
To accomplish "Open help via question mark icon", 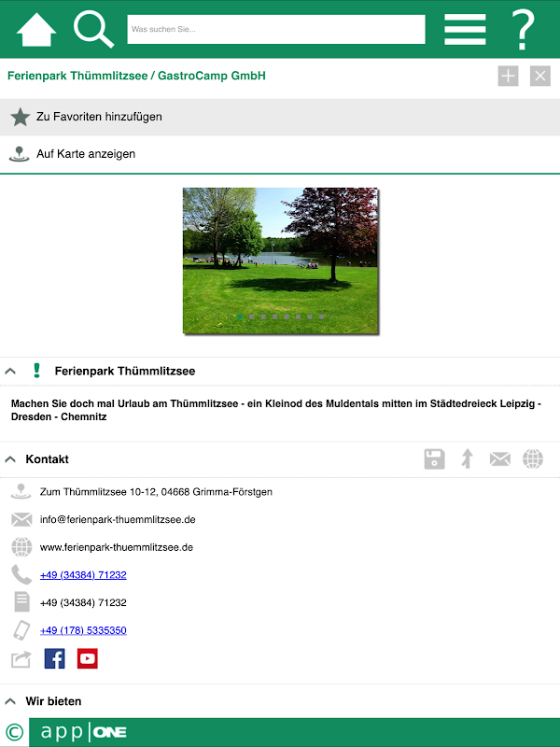I will coord(523,30).
